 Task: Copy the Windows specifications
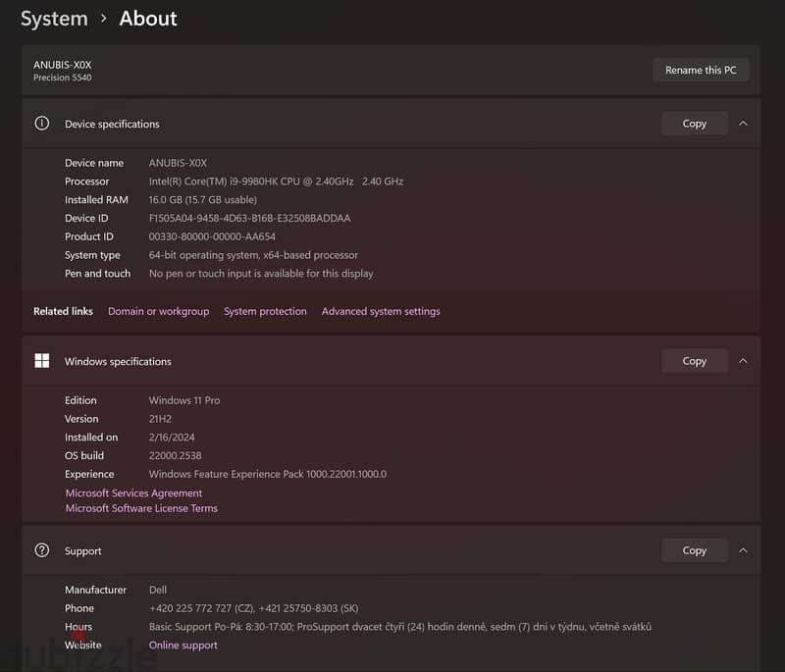[x=695, y=361]
